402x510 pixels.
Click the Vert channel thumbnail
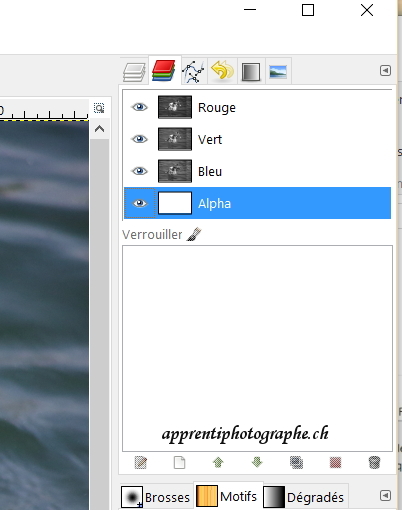click(175, 139)
